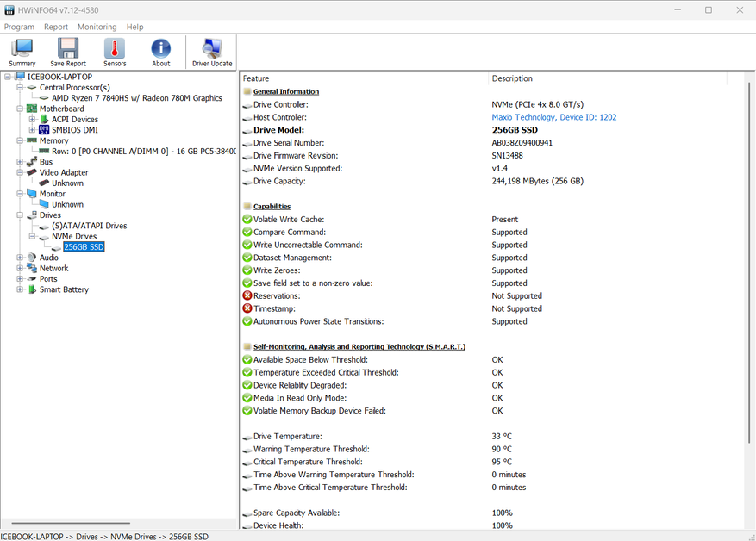Screen dimensions: 756x541
Task: Click the S.M.A.R.T. section heading
Action: pos(359,346)
